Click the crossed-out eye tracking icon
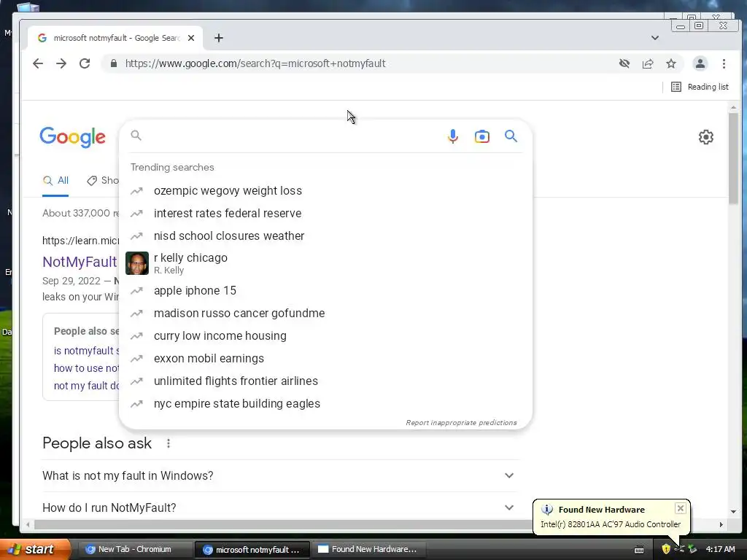The image size is (747, 560). (x=624, y=63)
